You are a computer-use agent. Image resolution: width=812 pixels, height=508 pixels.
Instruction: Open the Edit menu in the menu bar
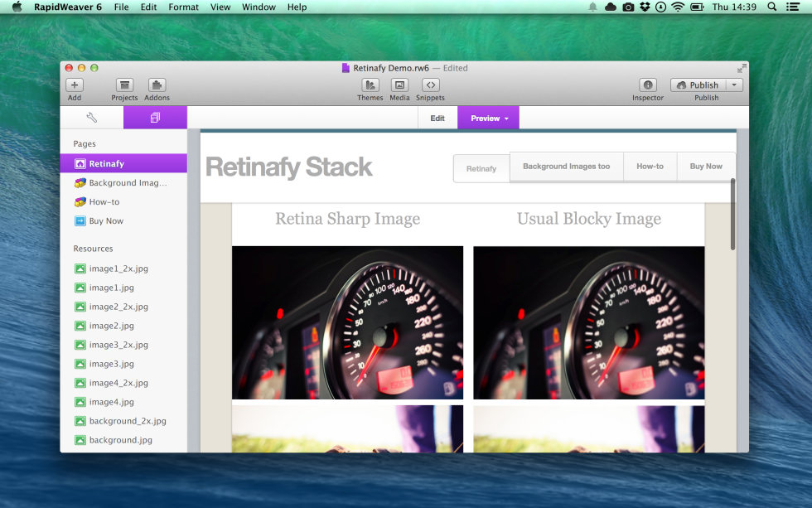pos(148,7)
